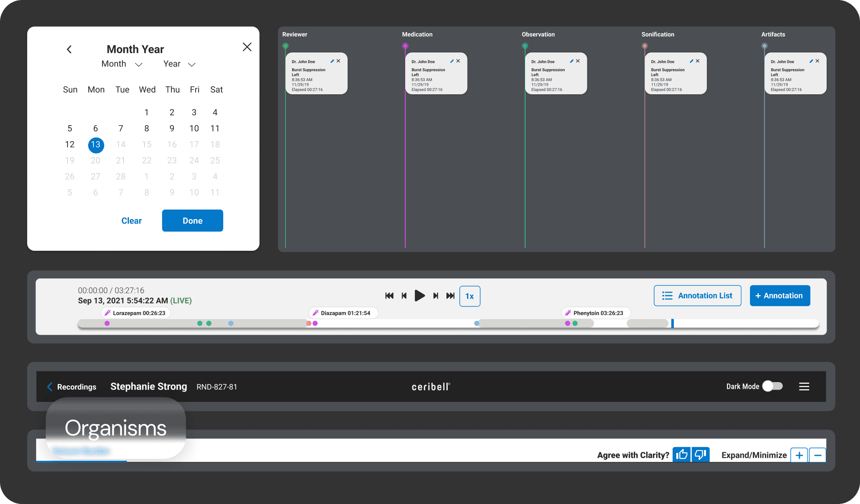
Task: Click the Done button on the calendar
Action: [192, 221]
